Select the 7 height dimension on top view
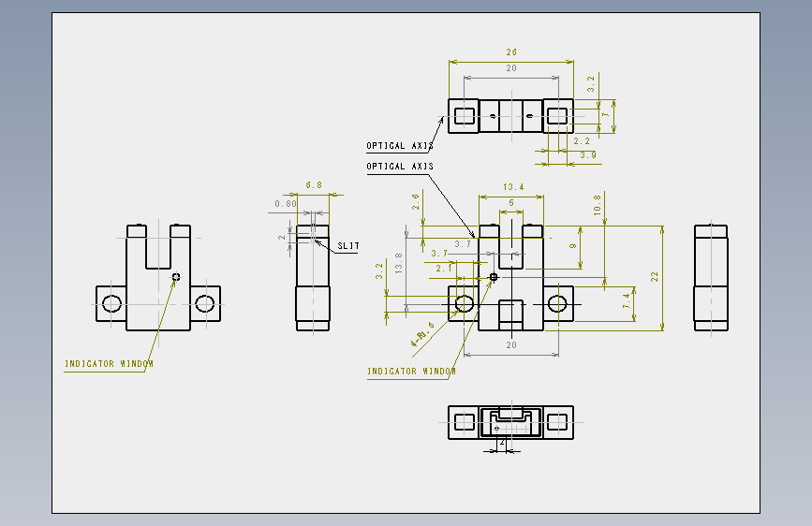Viewport: 812px width, 526px height. 605,114
